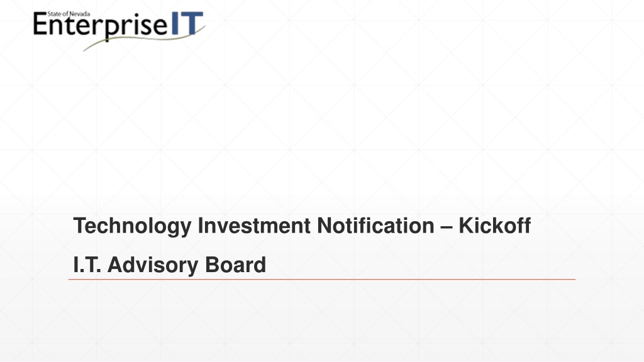Screen dimensions: 644x362
Task: Click the capital K in Kickoff
Action: (467, 226)
